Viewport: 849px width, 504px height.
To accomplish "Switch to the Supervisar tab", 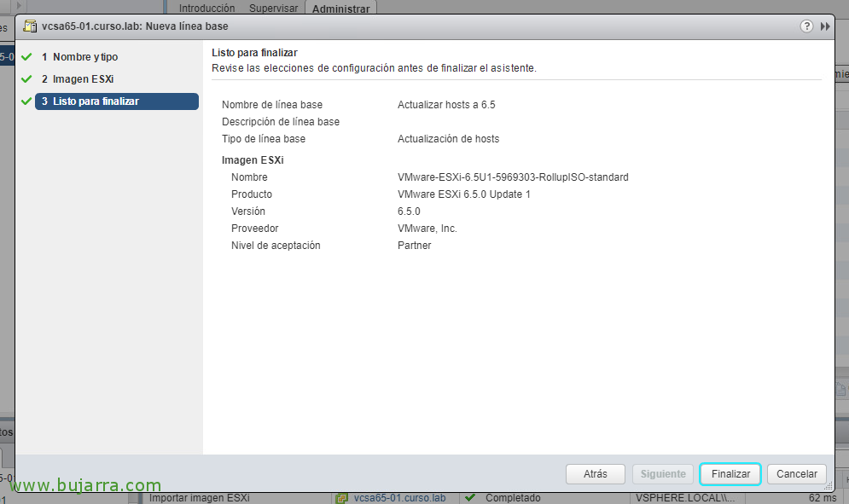I will click(273, 8).
